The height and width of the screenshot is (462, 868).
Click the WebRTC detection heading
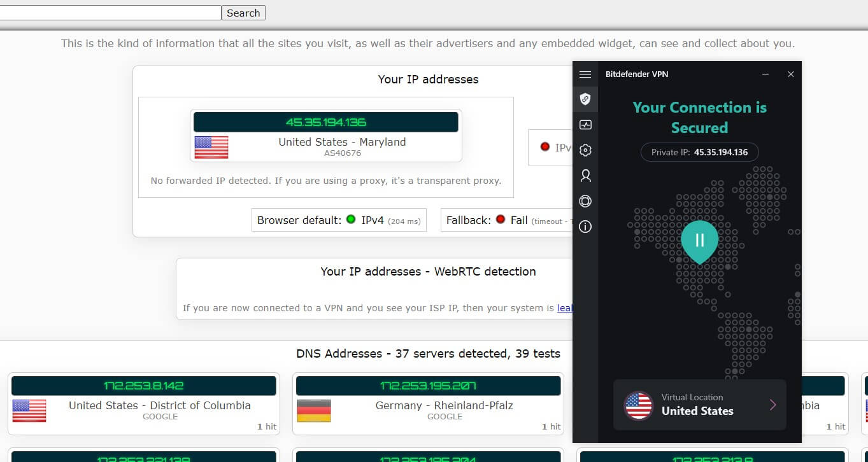(428, 272)
